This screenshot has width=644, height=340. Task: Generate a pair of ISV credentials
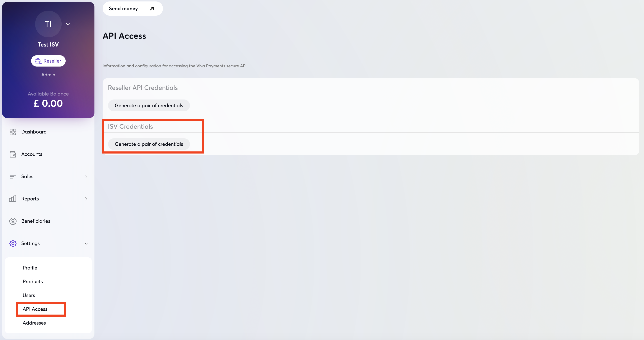(x=149, y=144)
